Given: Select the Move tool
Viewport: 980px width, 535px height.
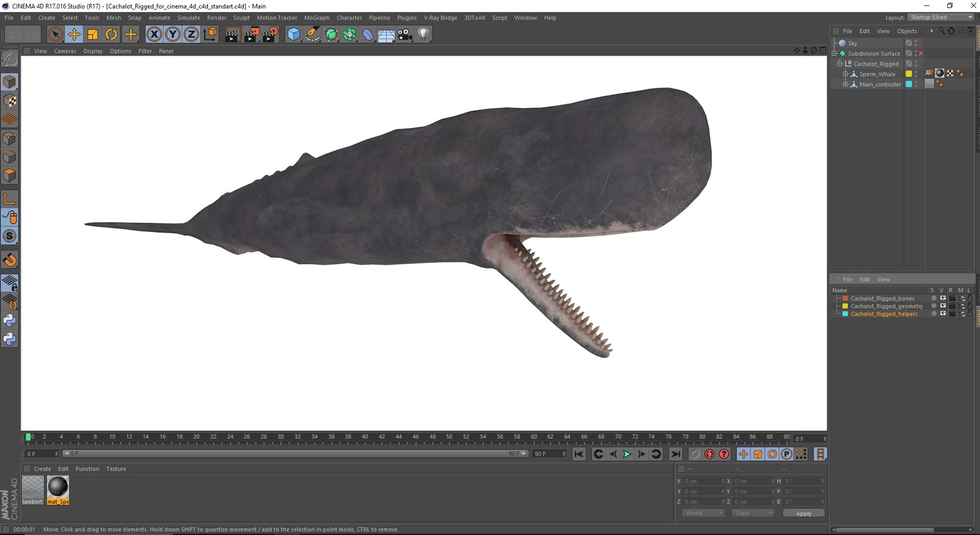Looking at the screenshot, I should pos(74,35).
